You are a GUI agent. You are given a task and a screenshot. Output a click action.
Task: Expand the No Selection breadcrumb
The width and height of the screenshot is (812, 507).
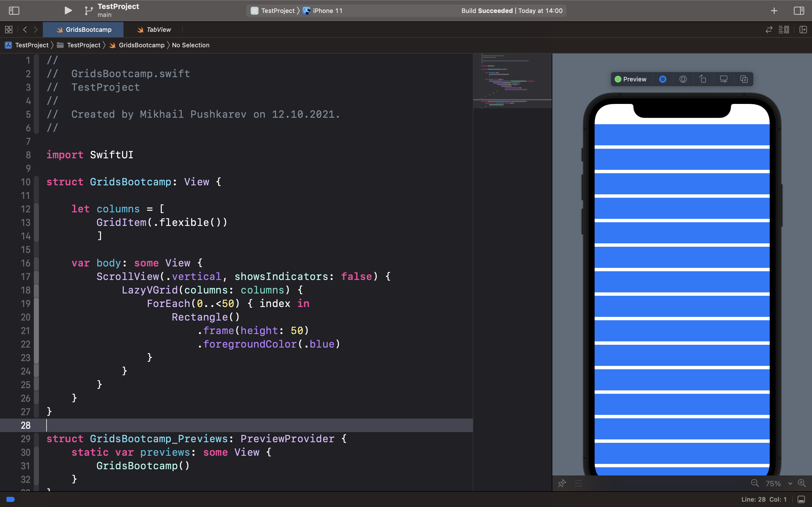(x=191, y=45)
